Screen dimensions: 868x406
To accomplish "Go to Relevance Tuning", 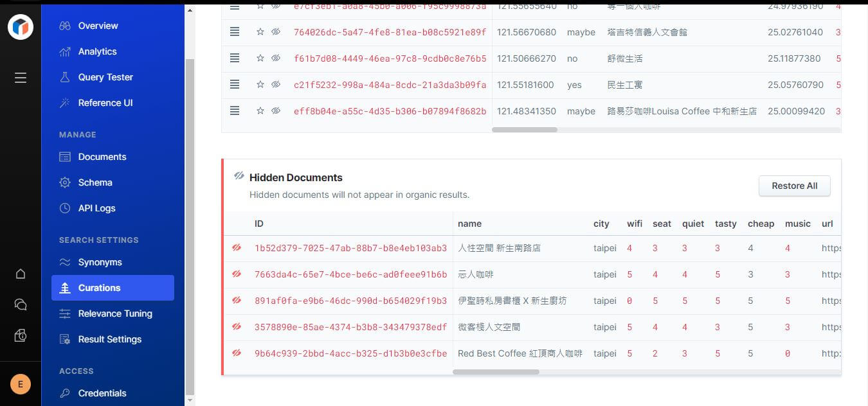I will (115, 313).
